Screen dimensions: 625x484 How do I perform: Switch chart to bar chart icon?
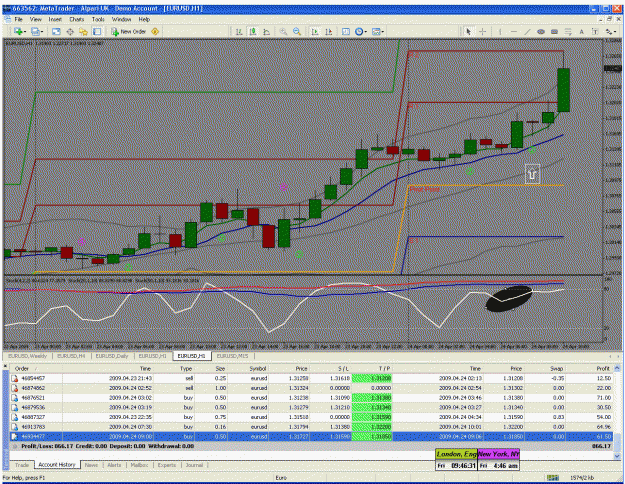point(239,31)
